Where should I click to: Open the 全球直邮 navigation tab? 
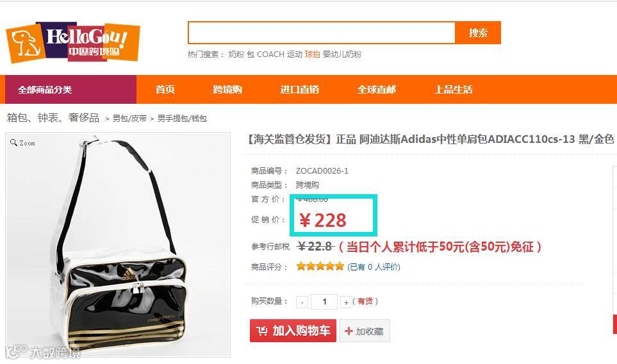point(377,89)
